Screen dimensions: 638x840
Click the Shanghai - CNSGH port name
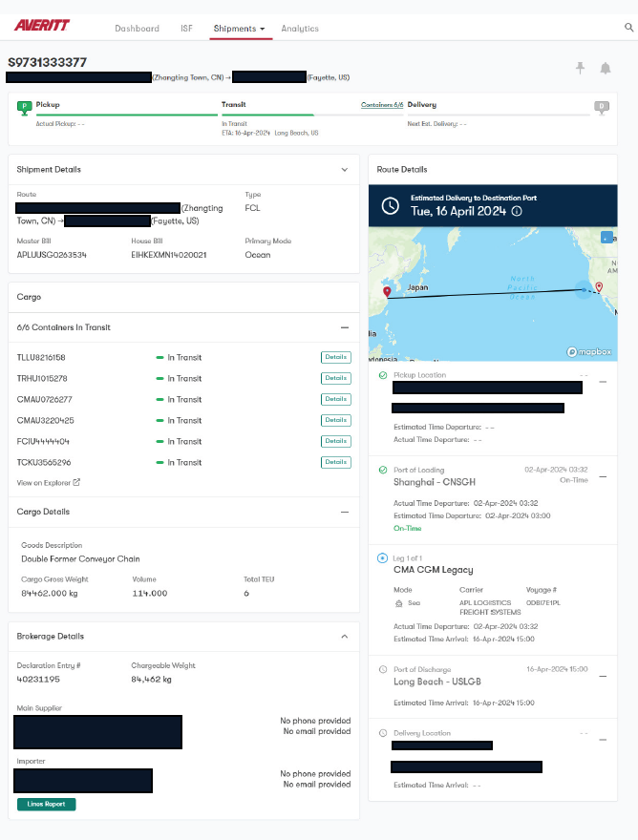435,482
